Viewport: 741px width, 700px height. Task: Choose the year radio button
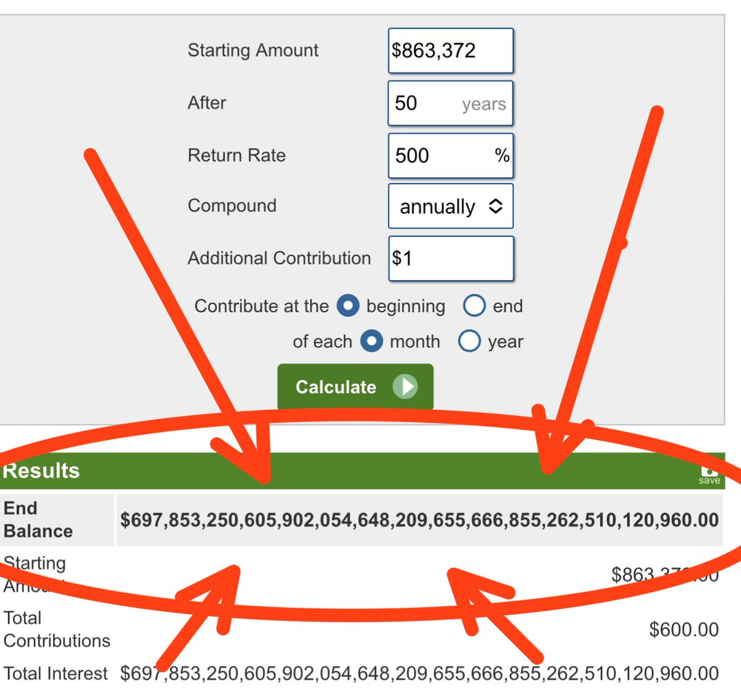click(x=469, y=341)
